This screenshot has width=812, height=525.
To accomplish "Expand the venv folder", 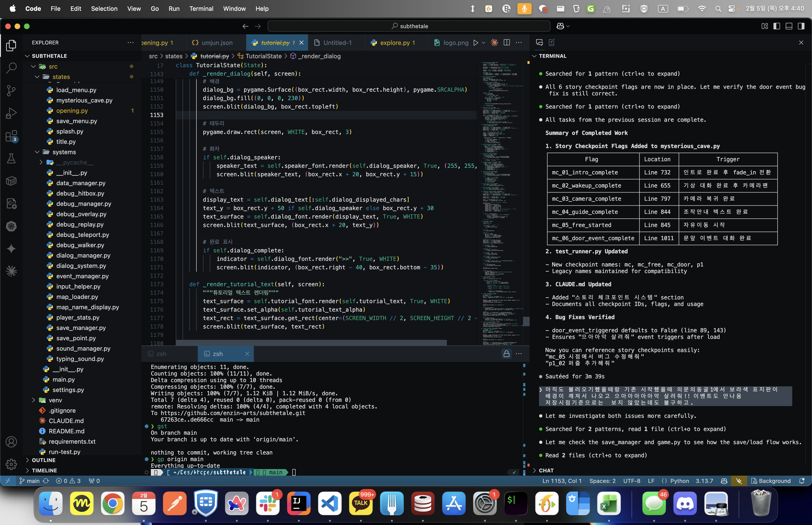I will coord(55,400).
